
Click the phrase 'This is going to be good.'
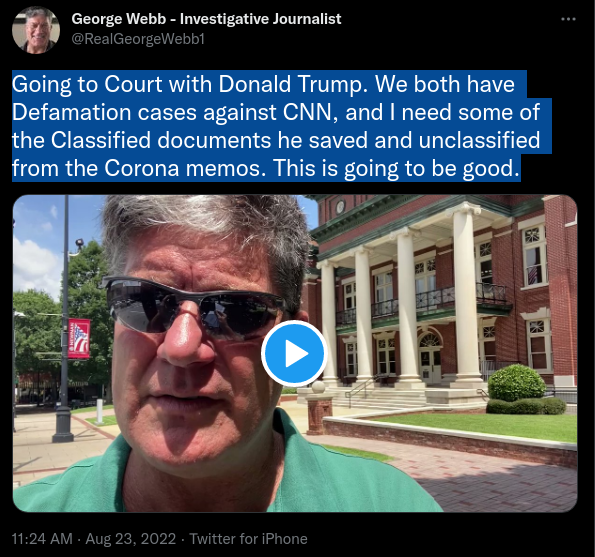click(396, 168)
